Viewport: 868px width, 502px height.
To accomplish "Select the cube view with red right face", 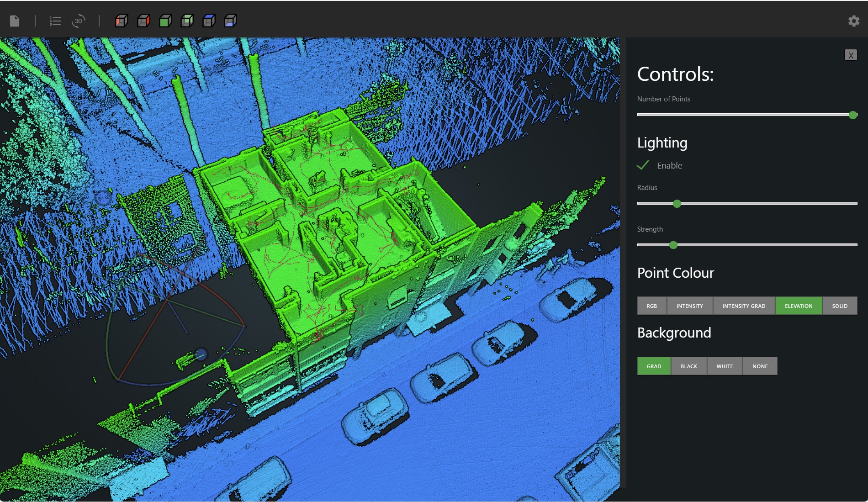I will pos(143,21).
